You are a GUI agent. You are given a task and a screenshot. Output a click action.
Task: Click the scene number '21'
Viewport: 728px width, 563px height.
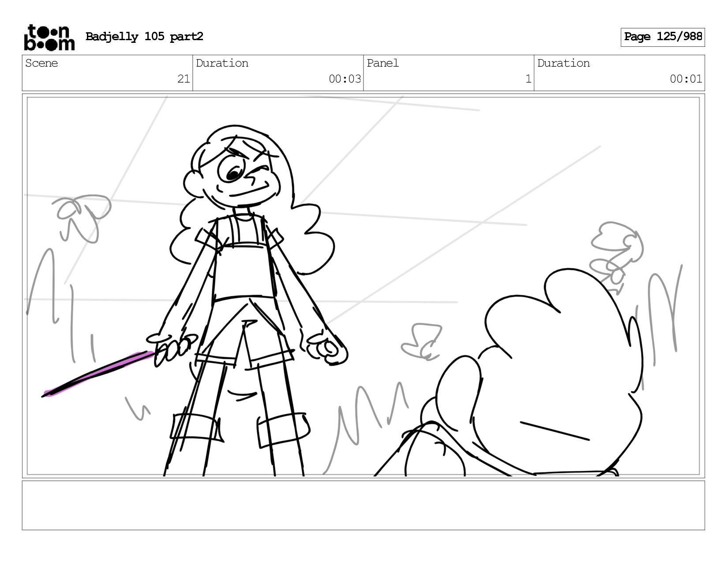pos(184,79)
